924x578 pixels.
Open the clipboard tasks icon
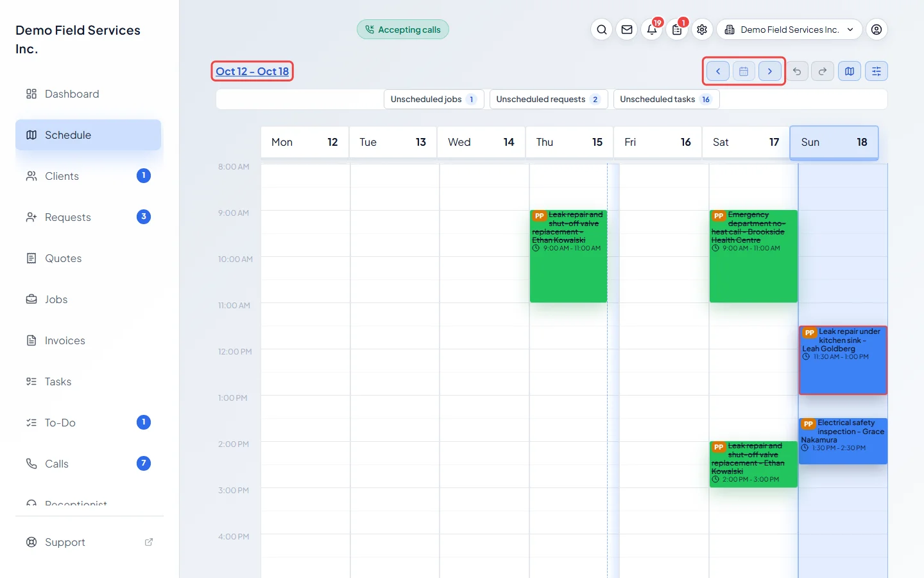coord(677,30)
